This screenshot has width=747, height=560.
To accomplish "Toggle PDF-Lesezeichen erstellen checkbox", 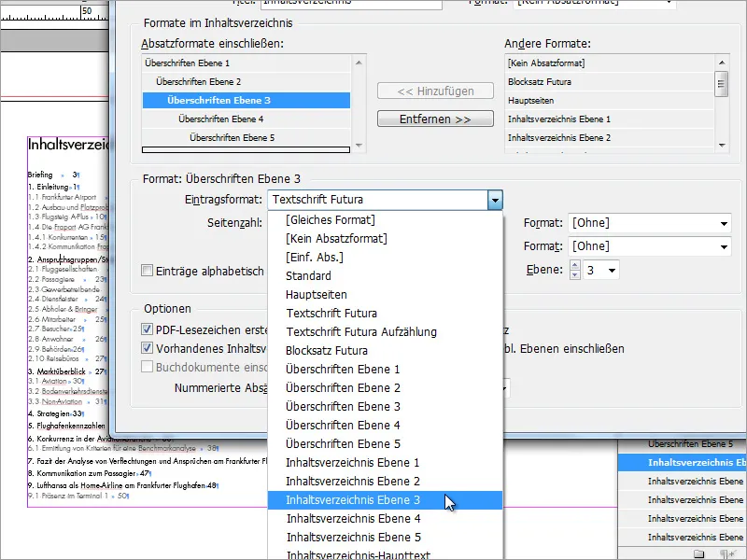I will coord(147,329).
